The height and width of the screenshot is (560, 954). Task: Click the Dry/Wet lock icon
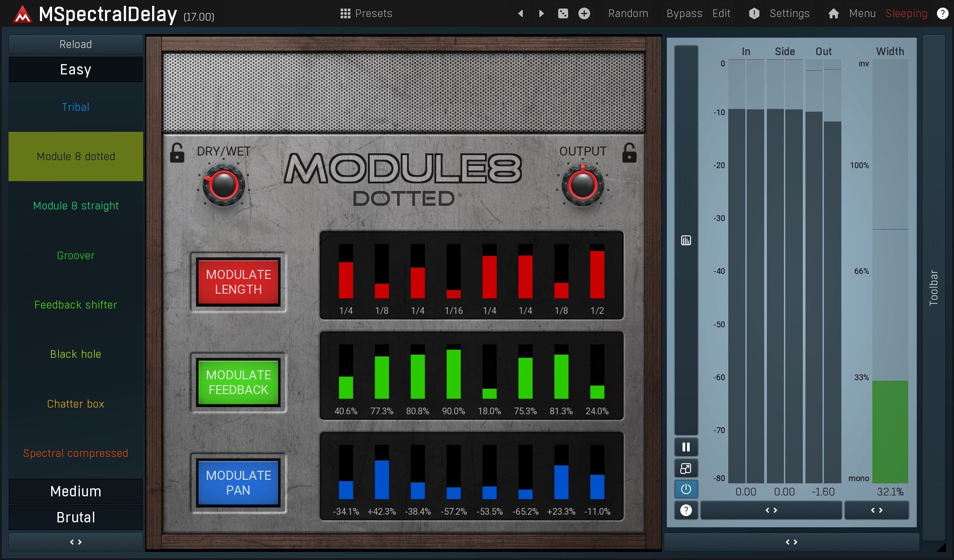177,153
